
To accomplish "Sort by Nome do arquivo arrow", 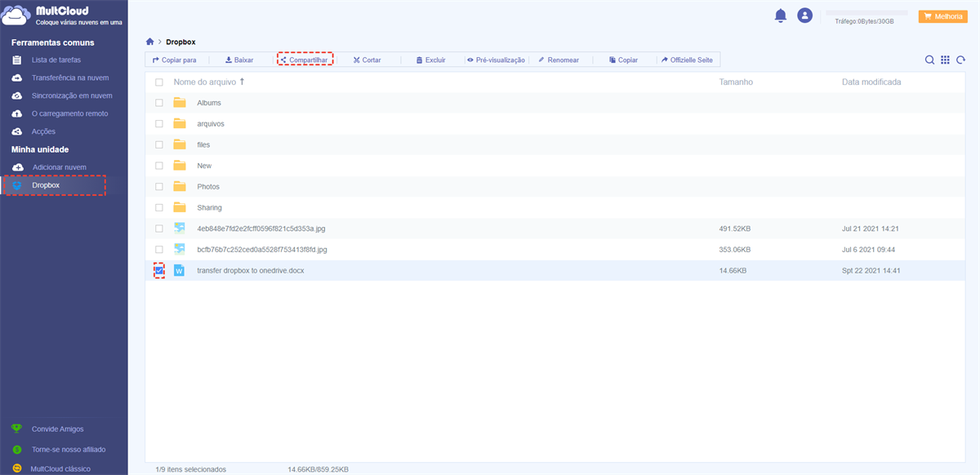I will pos(243,82).
